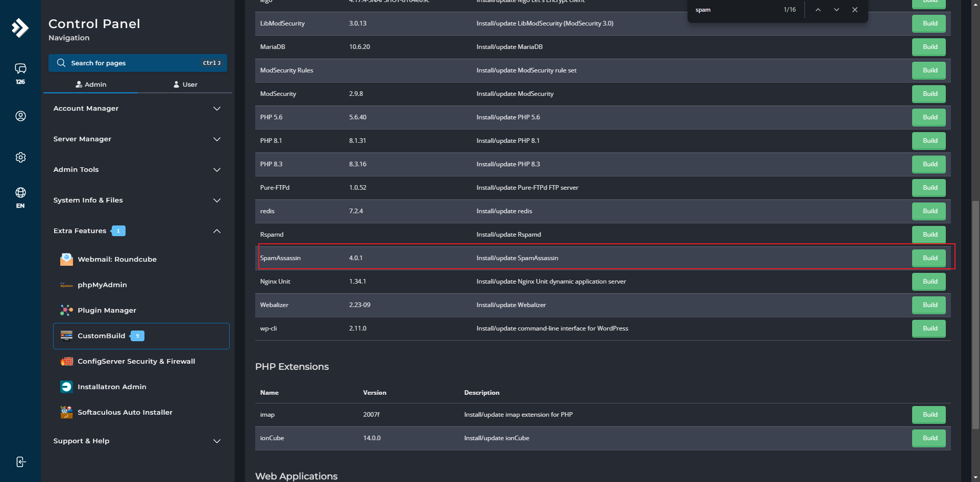Image resolution: width=980 pixels, height=482 pixels.
Task: Expand the Server Manager section
Action: pos(137,139)
